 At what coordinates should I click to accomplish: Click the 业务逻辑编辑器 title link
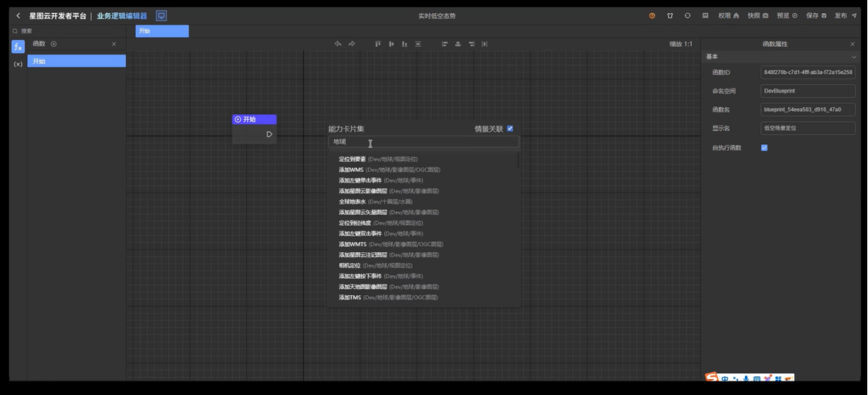coord(122,16)
